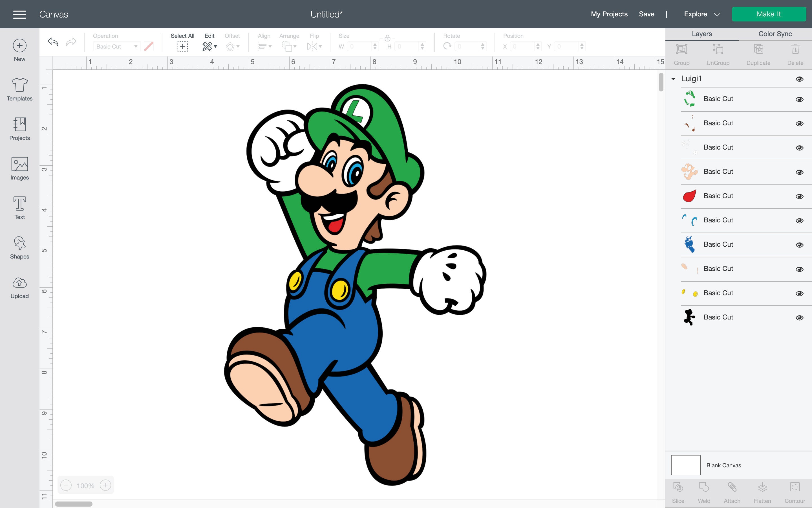Screen dimensions: 812x508
Task: Hide the red tongue Basic Cut layer
Action: [800, 196]
